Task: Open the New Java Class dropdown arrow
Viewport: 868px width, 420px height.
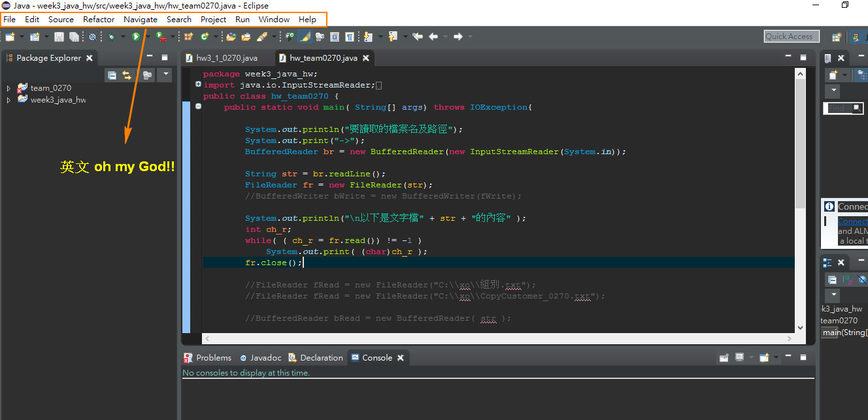Action: 216,37
